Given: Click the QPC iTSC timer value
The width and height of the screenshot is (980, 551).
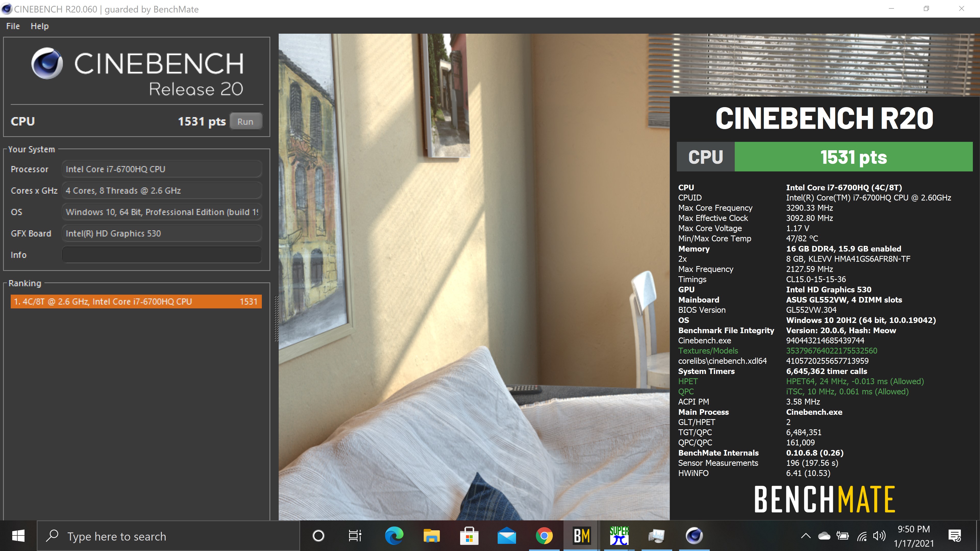Looking at the screenshot, I should point(847,392).
